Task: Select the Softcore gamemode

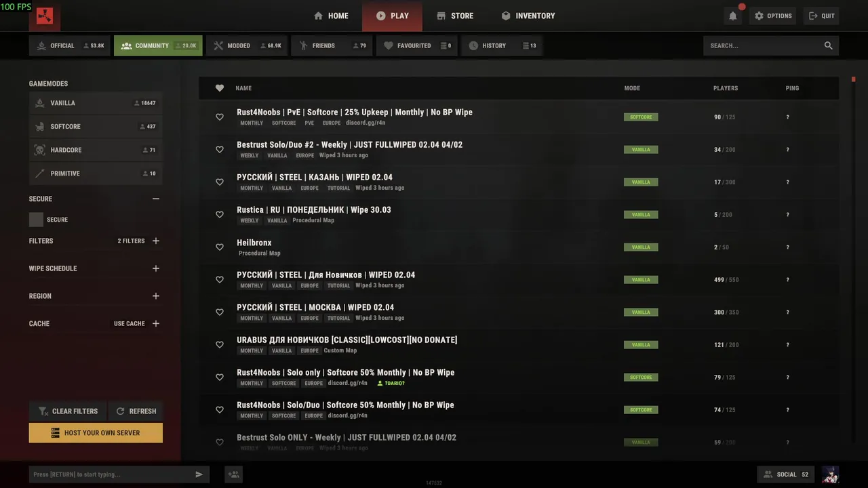Action: [96, 127]
